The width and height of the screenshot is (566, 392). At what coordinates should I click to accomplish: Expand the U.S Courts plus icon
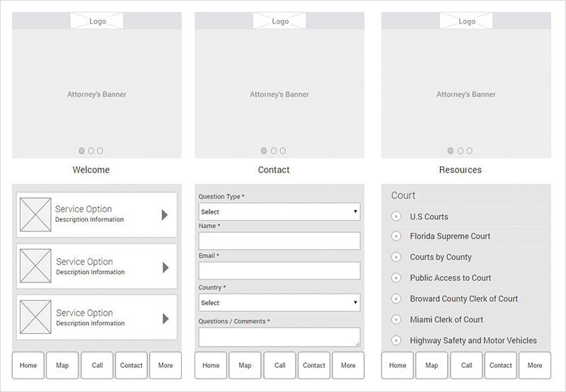pos(396,217)
